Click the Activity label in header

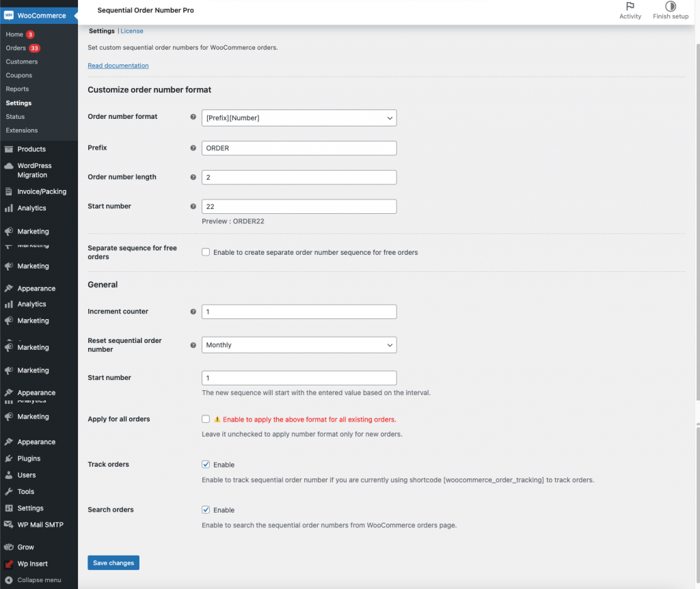click(x=630, y=16)
